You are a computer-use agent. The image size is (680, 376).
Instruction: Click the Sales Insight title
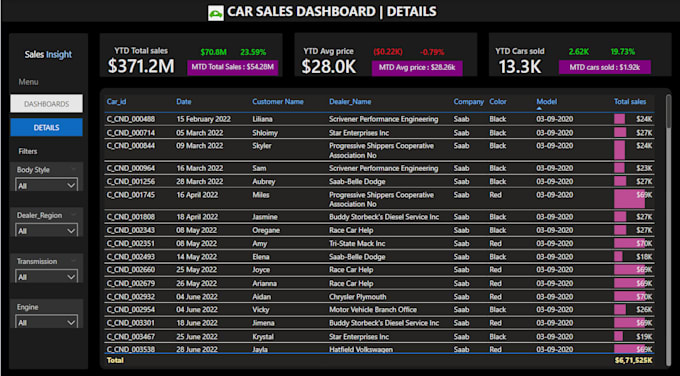tap(48, 55)
